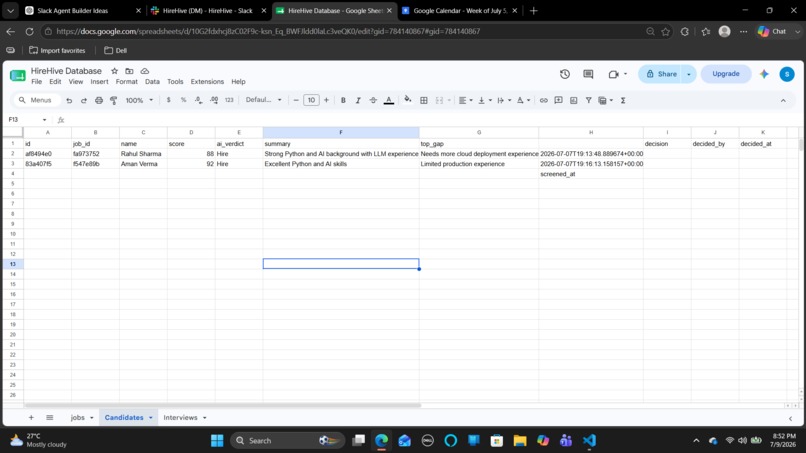The height and width of the screenshot is (453, 806).
Task: Open the Format menu
Action: tap(126, 82)
